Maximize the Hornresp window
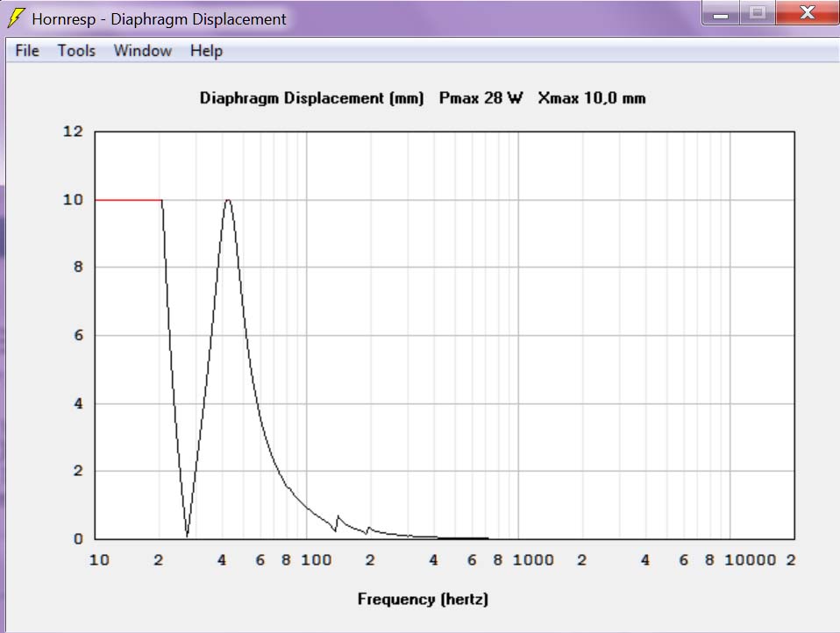 coord(758,13)
